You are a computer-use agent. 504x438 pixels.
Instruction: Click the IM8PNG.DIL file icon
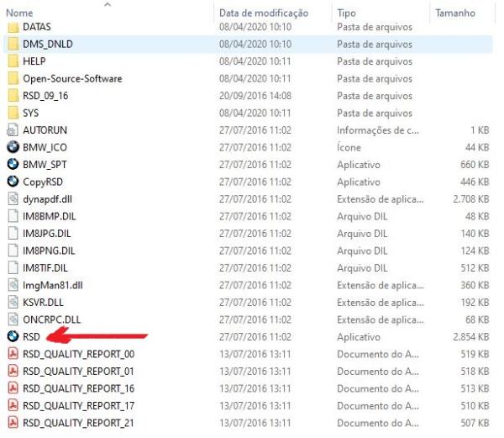13,251
